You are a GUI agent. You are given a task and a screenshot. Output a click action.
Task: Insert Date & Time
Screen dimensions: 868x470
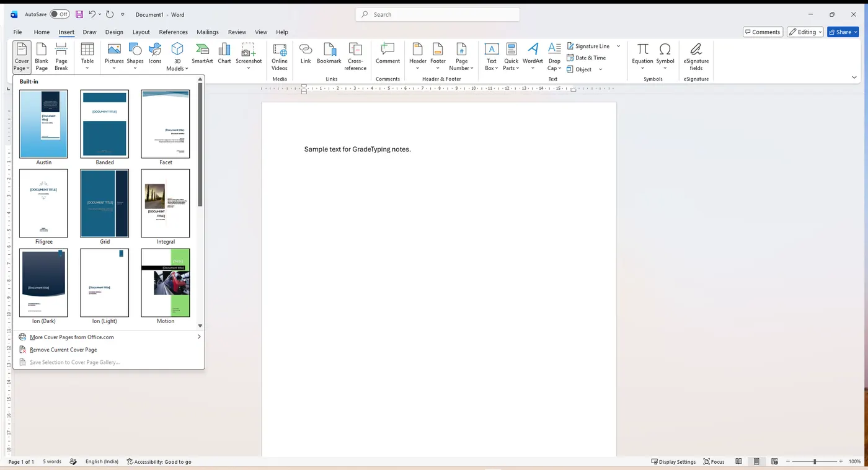pos(587,58)
